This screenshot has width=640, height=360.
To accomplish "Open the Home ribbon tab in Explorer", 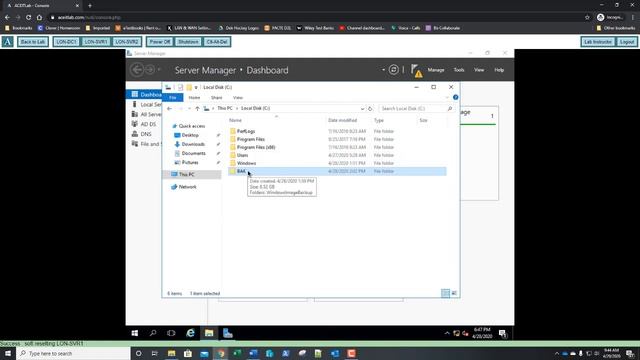I will point(194,98).
